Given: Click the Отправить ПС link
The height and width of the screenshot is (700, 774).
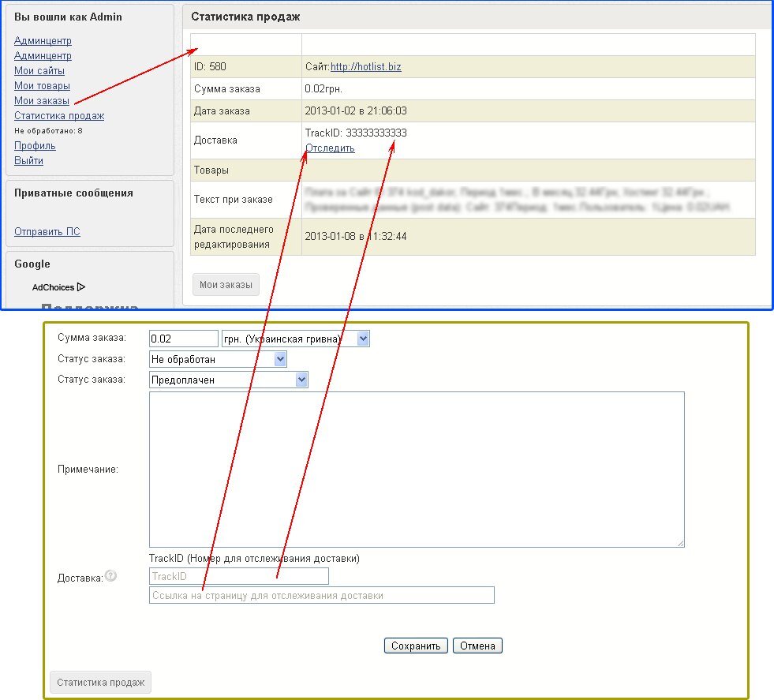Looking at the screenshot, I should 47,232.
